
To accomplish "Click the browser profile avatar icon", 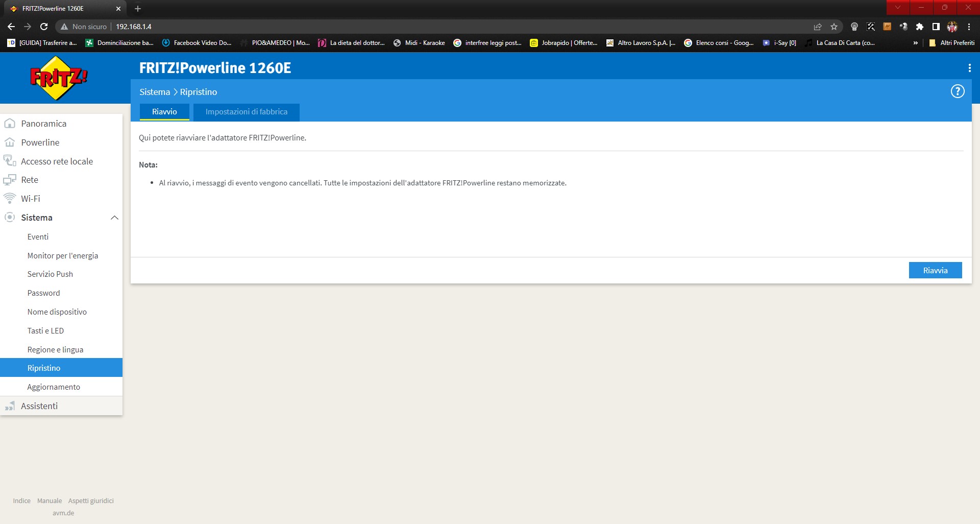I will click(952, 27).
